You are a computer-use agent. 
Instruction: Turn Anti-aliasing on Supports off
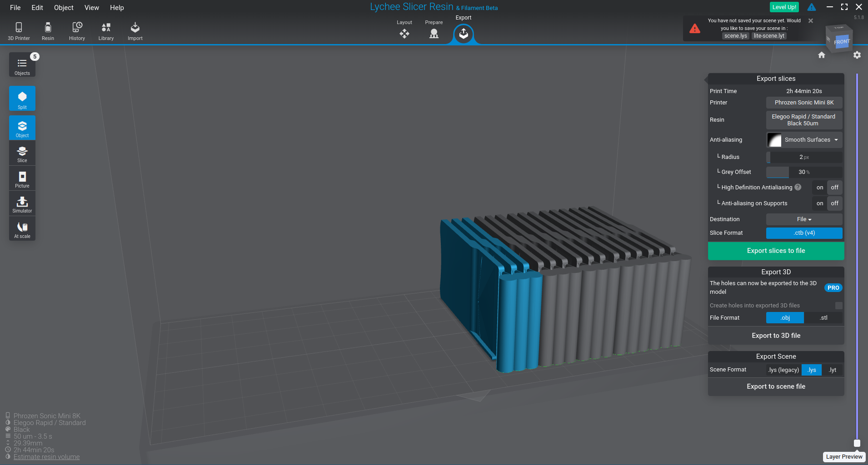pos(835,203)
